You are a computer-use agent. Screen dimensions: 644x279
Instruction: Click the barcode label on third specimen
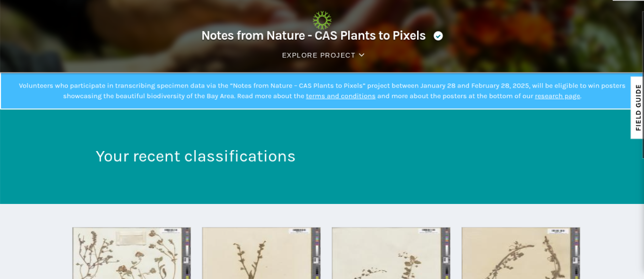[x=428, y=230]
